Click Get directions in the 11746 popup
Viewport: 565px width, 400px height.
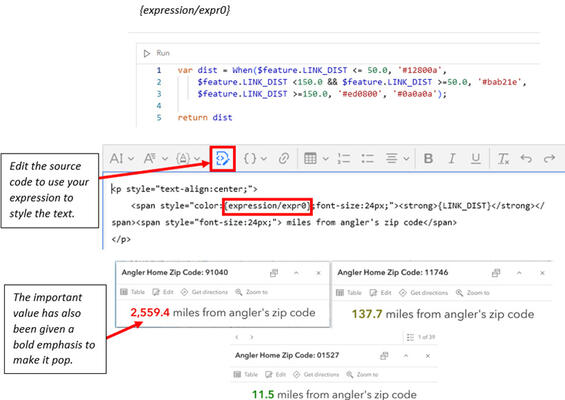click(x=423, y=293)
